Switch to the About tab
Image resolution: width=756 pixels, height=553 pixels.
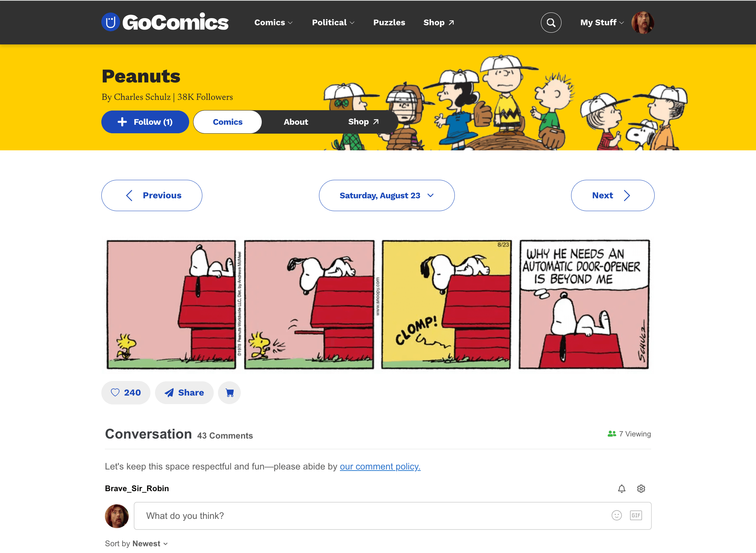point(296,122)
